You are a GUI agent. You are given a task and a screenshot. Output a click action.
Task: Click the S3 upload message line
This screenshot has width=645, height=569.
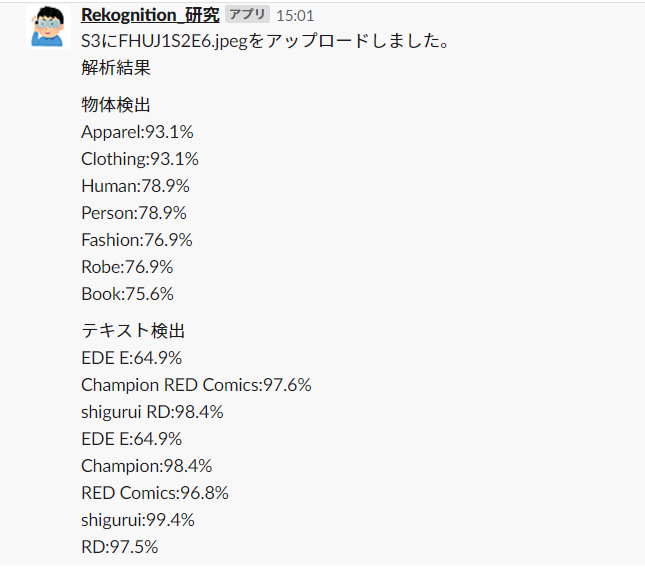(x=265, y=42)
